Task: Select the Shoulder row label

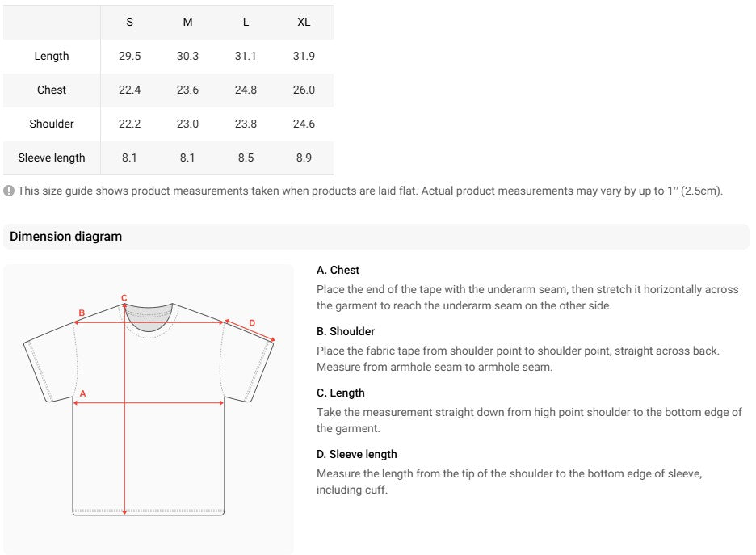Action: click(52, 124)
